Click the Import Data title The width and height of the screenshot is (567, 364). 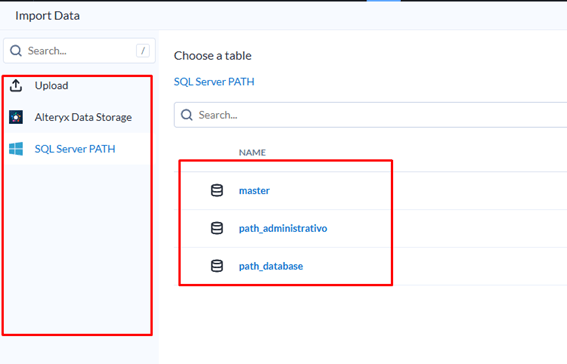[x=47, y=16]
